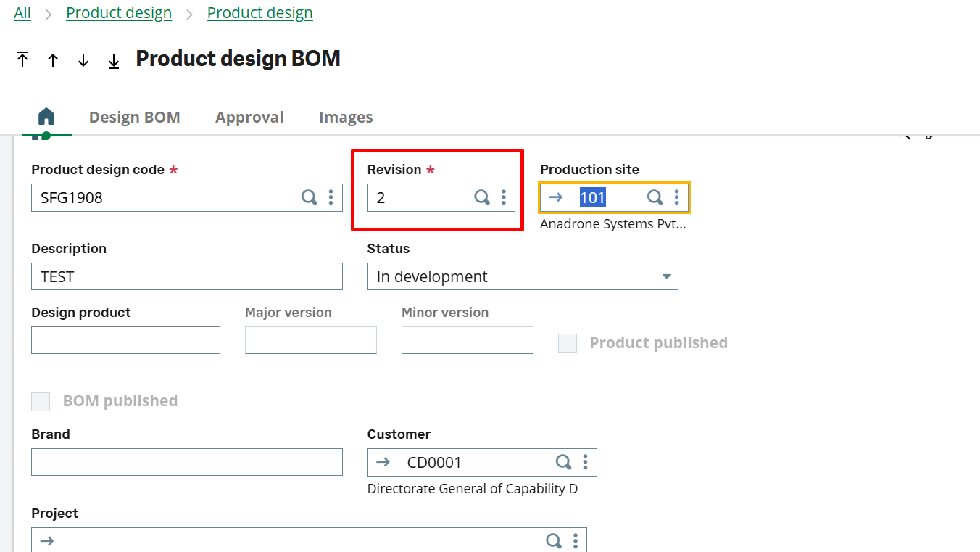
Task: Search icon in Production site field
Action: [655, 197]
